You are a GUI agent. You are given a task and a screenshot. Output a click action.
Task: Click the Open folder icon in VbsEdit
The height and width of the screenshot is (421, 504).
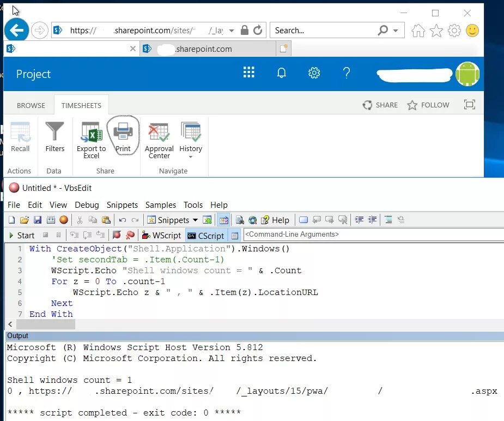(25, 220)
